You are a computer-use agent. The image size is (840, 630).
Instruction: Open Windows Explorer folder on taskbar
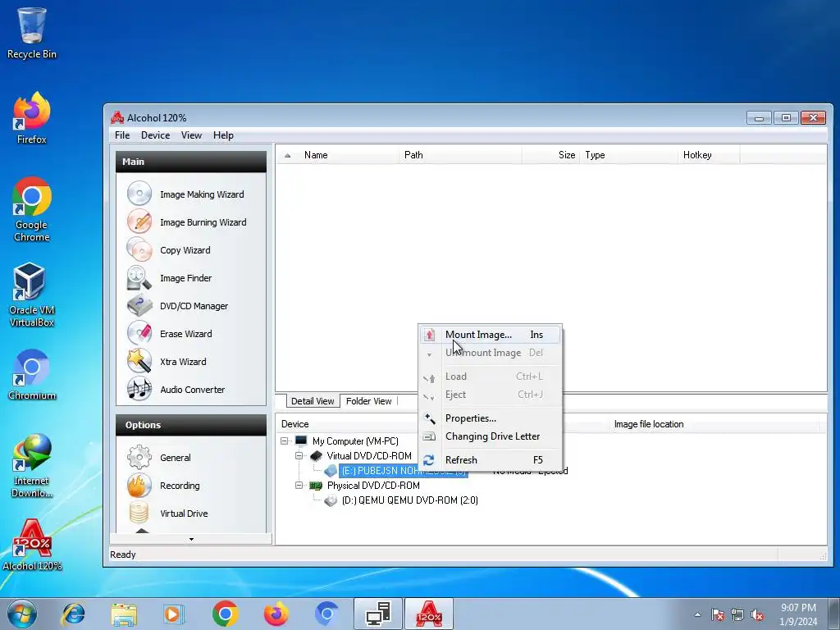(124, 614)
